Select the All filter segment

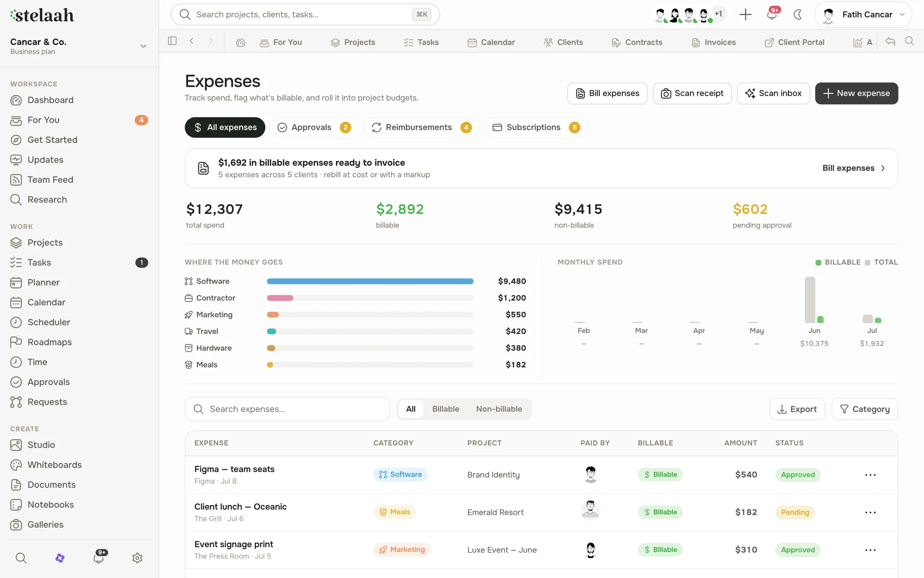pyautogui.click(x=411, y=409)
